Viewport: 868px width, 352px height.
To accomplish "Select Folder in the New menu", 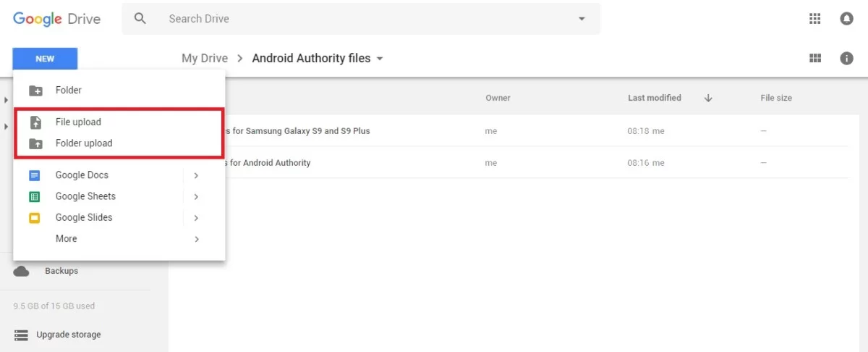I will click(68, 91).
